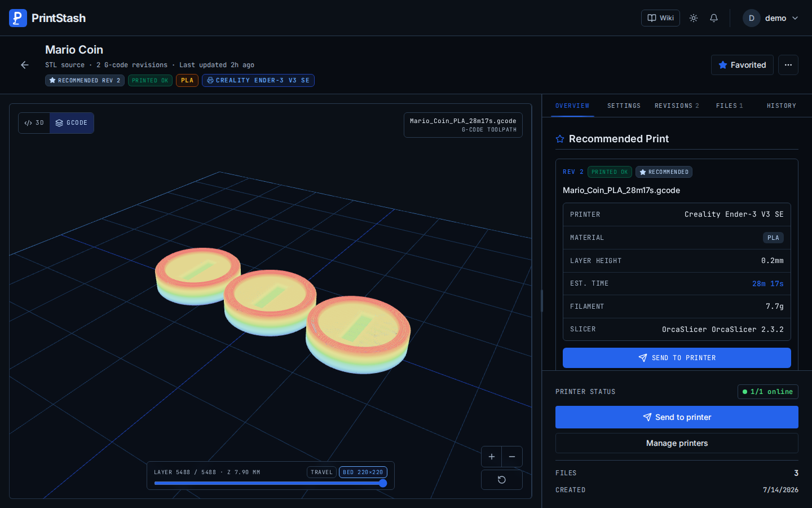Click the LAYER 5488 / 5488 readout
The image size is (812, 508).
coord(207,472)
